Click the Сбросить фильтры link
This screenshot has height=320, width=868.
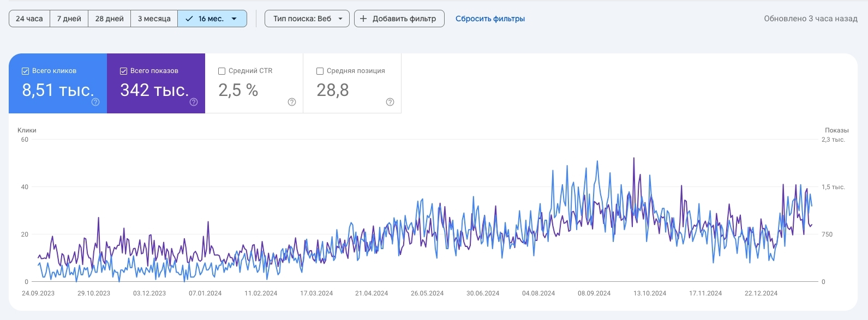coord(490,19)
